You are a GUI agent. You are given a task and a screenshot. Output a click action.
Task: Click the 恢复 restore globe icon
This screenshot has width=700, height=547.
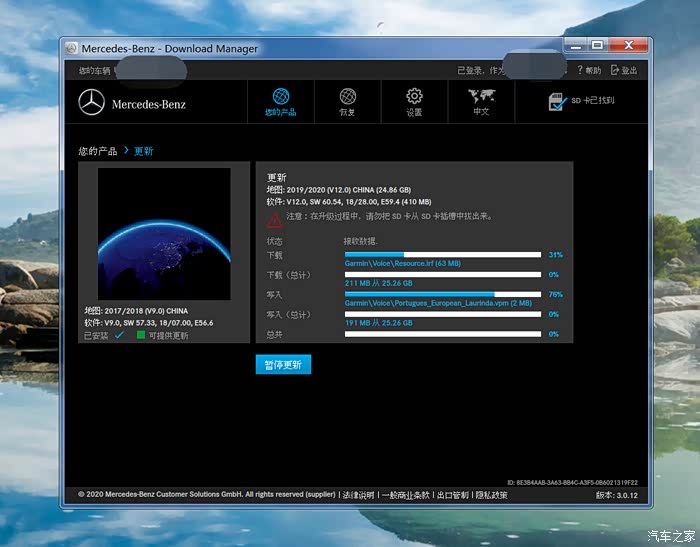click(x=347, y=97)
